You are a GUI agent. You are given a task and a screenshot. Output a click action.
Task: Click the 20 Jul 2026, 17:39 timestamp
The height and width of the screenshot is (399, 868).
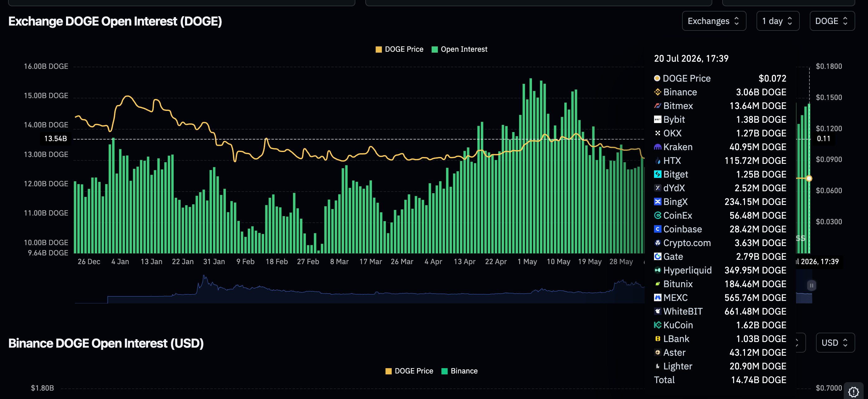691,58
